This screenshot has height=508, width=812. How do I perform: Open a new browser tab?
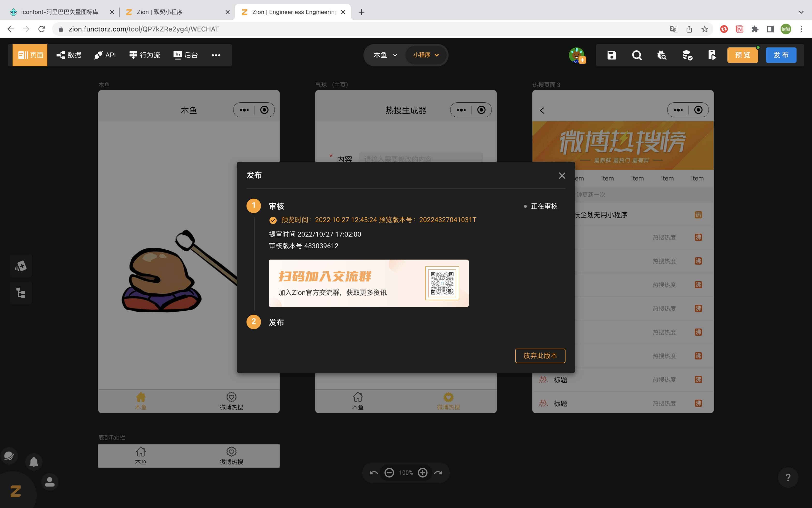pyautogui.click(x=361, y=12)
